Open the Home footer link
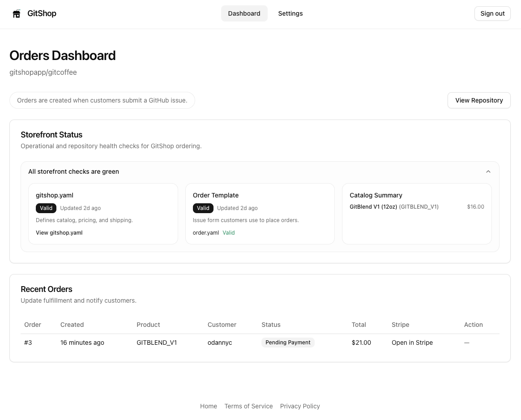 click(208, 406)
